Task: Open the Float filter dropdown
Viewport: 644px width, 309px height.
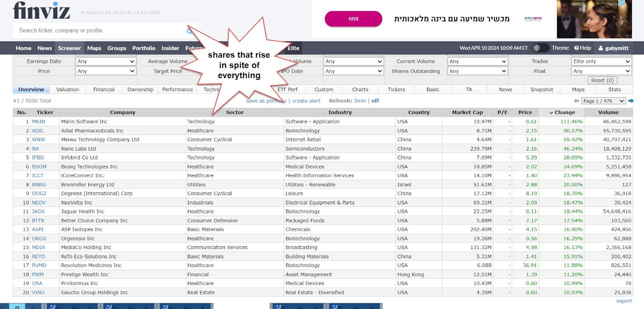Action: [601, 71]
